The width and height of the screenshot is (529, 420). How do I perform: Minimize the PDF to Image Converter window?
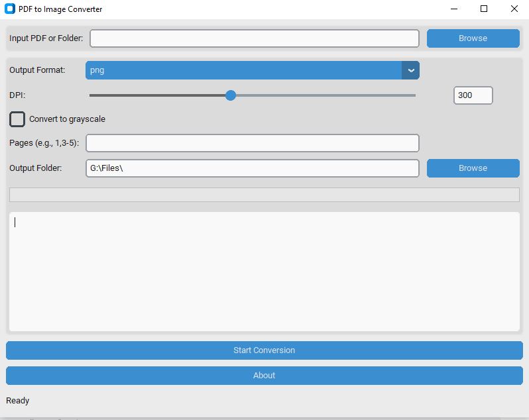point(454,9)
